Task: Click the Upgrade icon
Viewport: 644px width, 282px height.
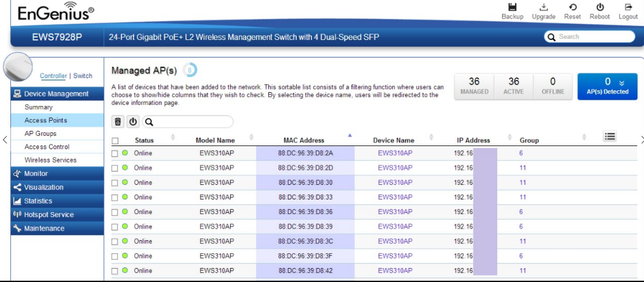Action: (544, 7)
